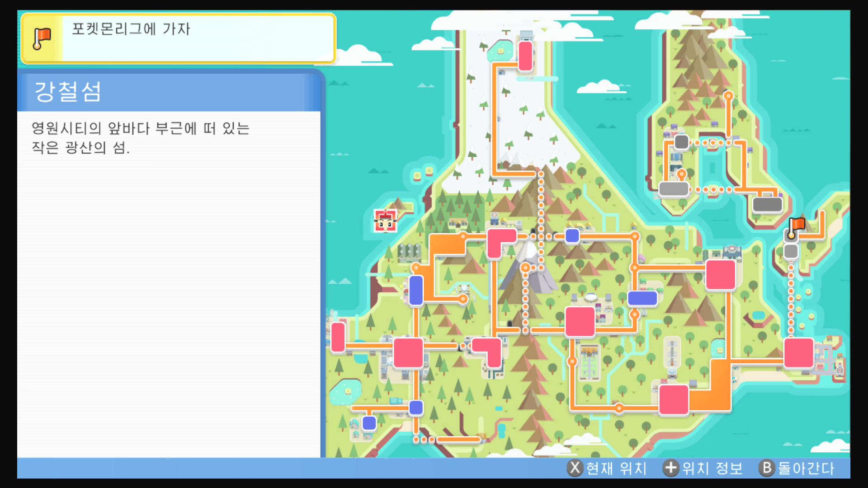Choose the gray square marker on upper northeast island
The width and height of the screenshot is (868, 488).
click(681, 142)
